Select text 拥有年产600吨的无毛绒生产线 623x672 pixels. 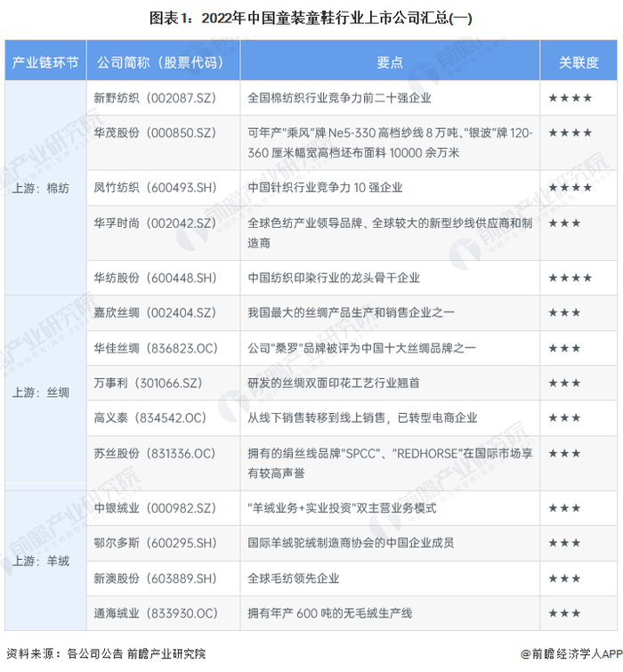click(x=330, y=613)
